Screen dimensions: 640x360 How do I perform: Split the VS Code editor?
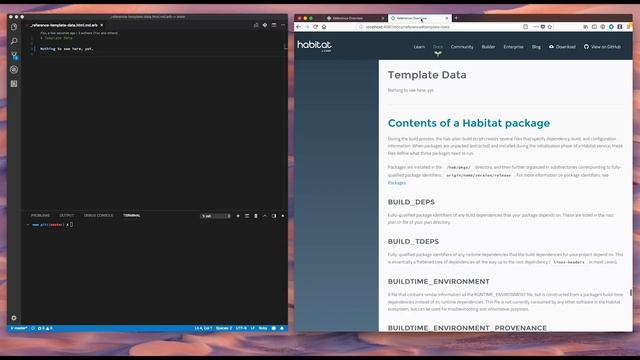[274, 25]
